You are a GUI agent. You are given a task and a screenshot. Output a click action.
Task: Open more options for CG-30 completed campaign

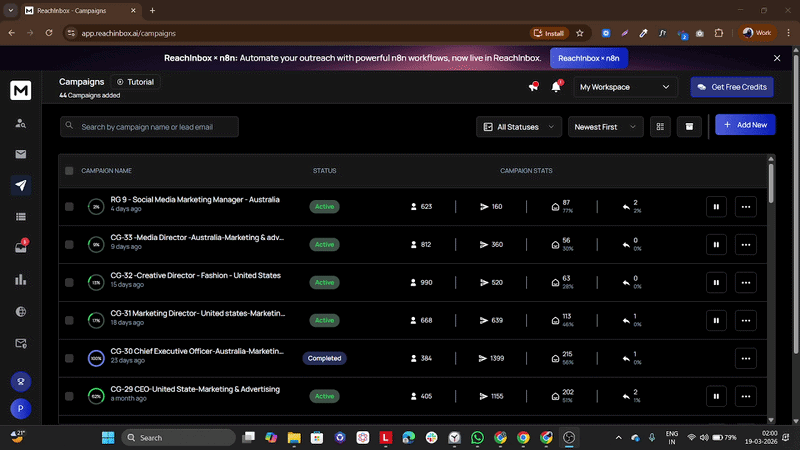pos(745,358)
